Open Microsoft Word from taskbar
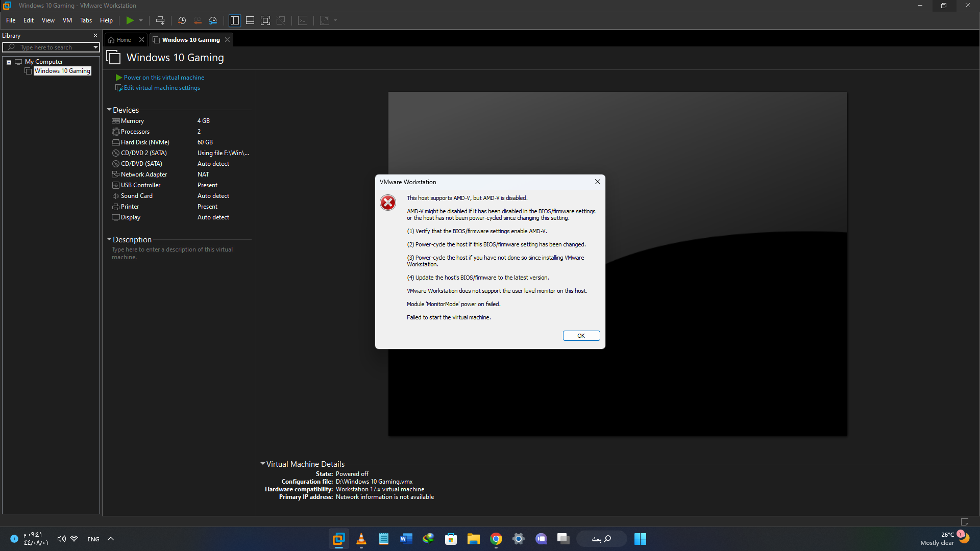980x551 pixels. pyautogui.click(x=406, y=539)
